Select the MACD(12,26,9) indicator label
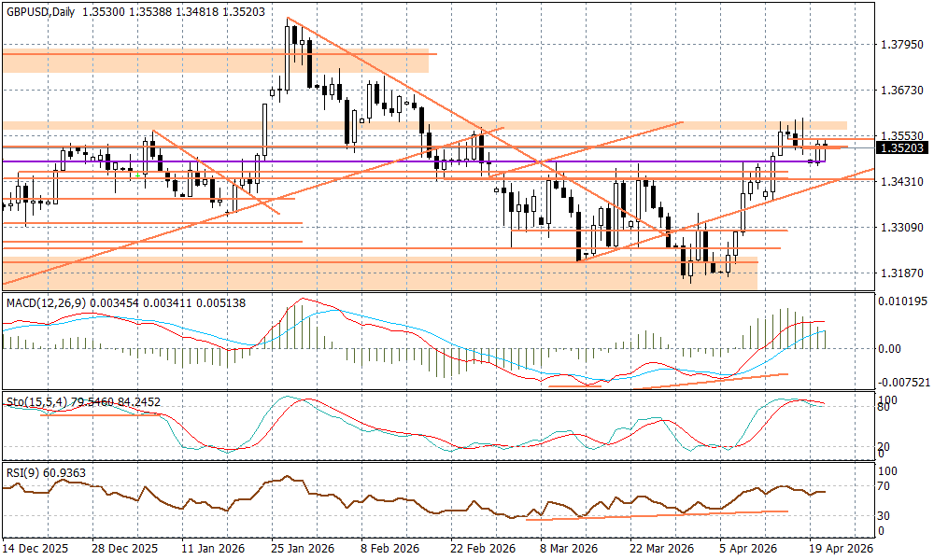 (44, 303)
